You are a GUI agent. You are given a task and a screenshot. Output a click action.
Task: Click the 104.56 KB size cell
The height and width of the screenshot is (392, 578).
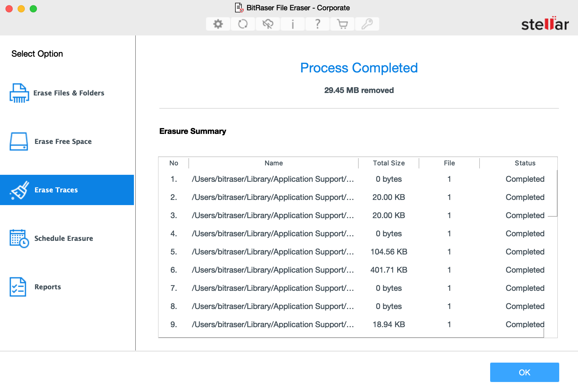389,252
